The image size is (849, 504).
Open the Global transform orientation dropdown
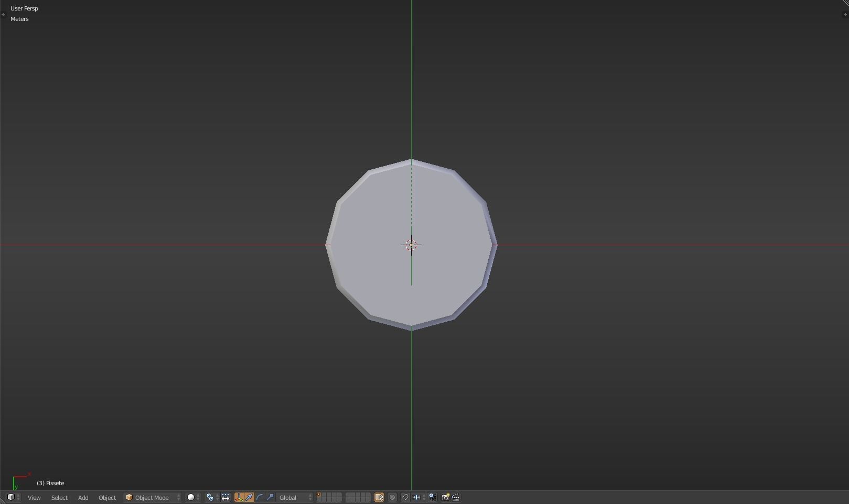(x=295, y=498)
